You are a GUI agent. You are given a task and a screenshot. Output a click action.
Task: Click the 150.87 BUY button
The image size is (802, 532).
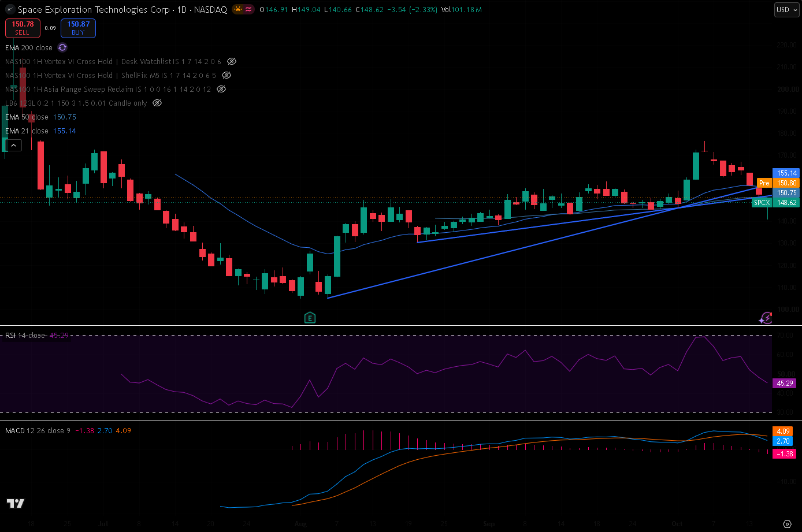point(78,28)
